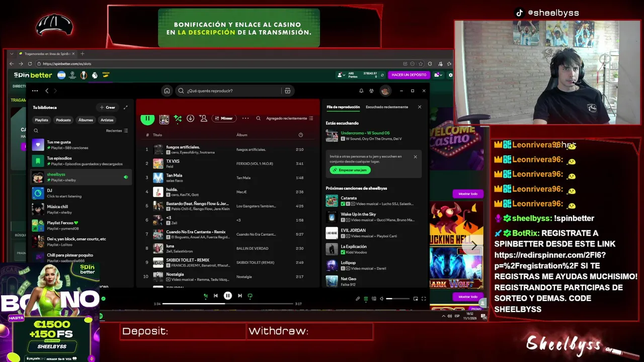The width and height of the screenshot is (644, 362).
Task: Open Spotify's Browse icon in search bar
Action: click(x=288, y=90)
